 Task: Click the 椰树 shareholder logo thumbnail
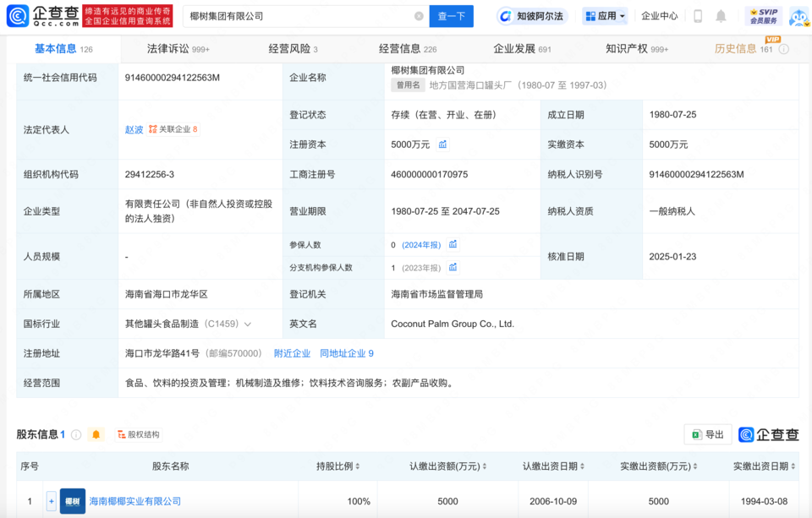click(73, 501)
